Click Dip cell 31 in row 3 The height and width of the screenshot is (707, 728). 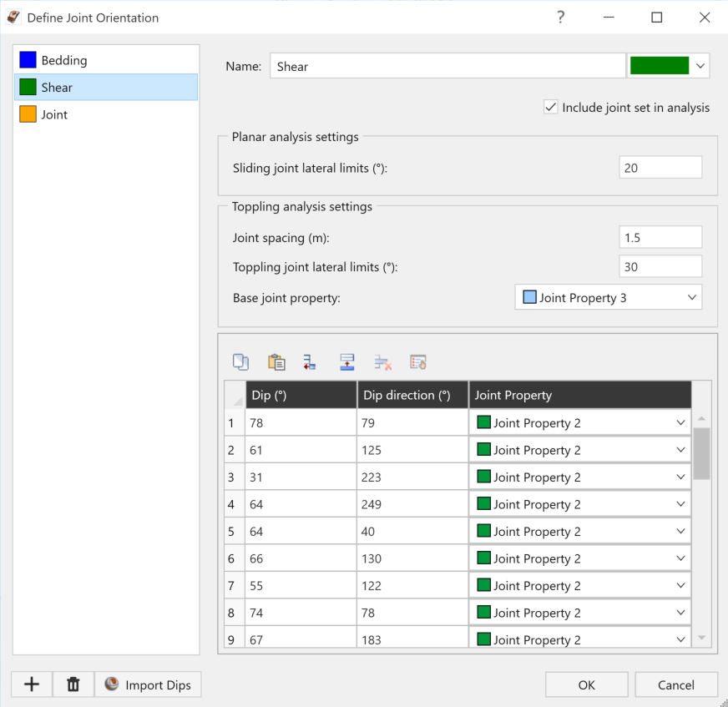tap(301, 477)
